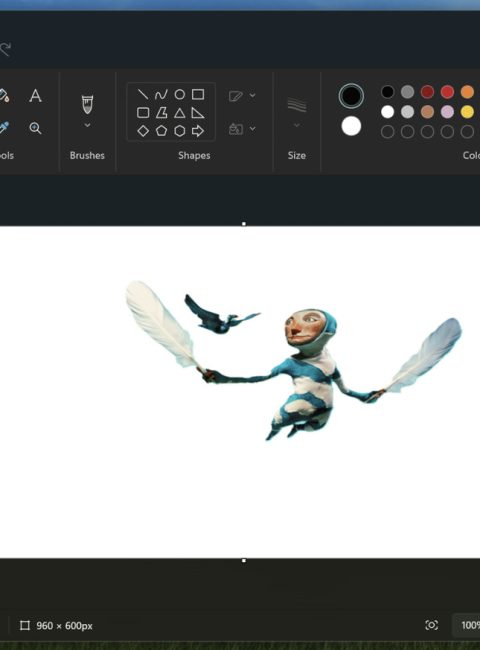The height and width of the screenshot is (650, 480).
Task: Select the Magnifier zoom tool
Action: point(35,128)
